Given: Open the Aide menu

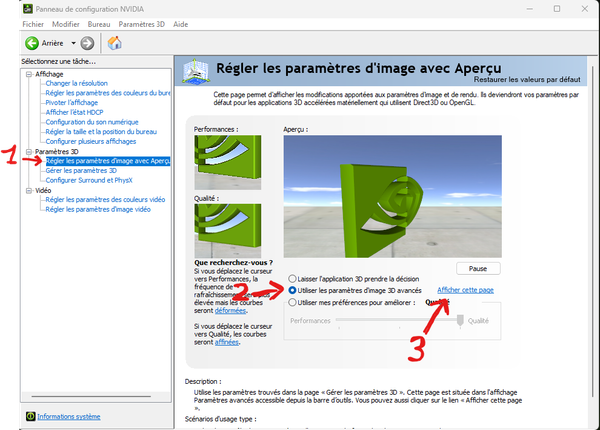Looking at the screenshot, I should (x=181, y=24).
